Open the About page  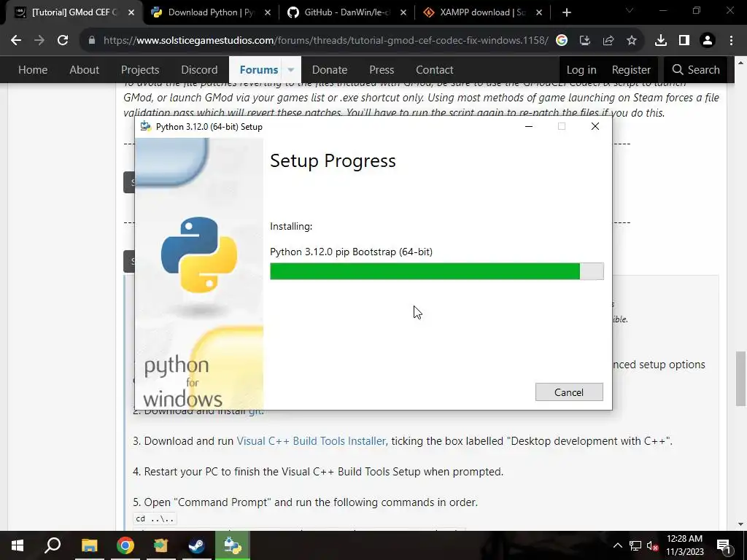point(85,69)
